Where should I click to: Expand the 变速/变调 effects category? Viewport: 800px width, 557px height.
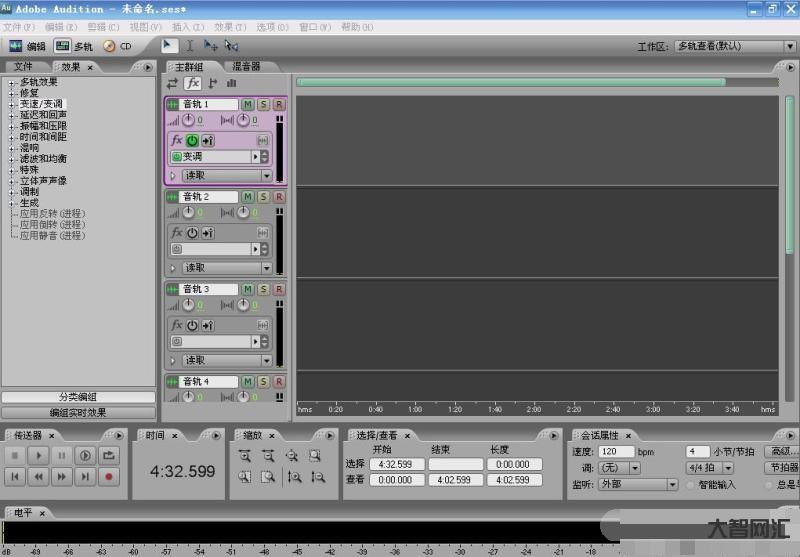point(12,104)
